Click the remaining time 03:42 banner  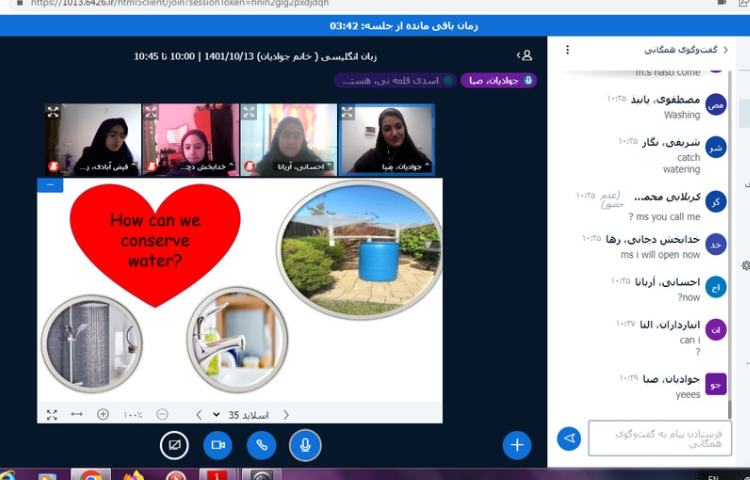(x=403, y=26)
